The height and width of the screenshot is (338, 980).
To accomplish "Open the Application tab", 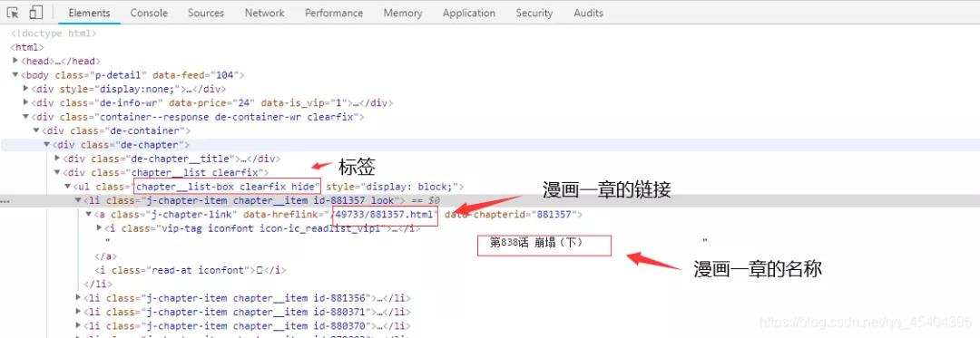I will tap(469, 13).
